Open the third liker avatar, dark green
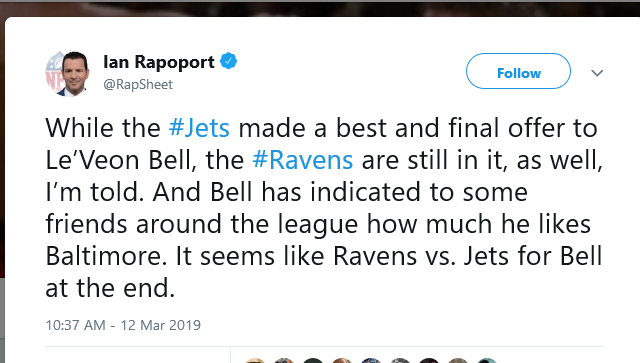This screenshot has height=363, width=640. pyautogui.click(x=313, y=361)
